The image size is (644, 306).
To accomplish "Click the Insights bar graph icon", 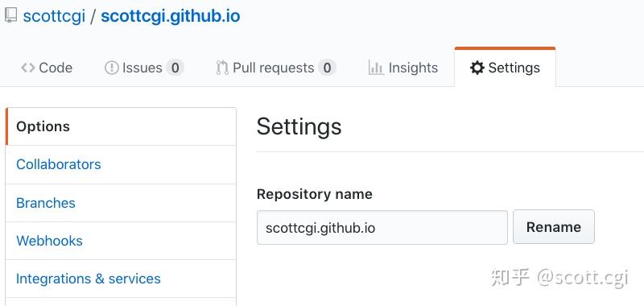I will [x=376, y=68].
